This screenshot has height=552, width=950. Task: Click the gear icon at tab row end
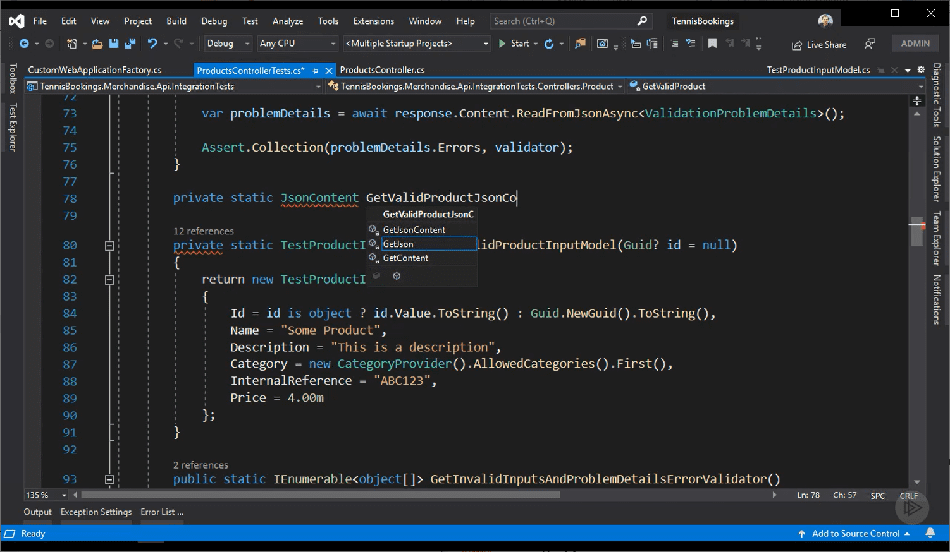tap(921, 70)
